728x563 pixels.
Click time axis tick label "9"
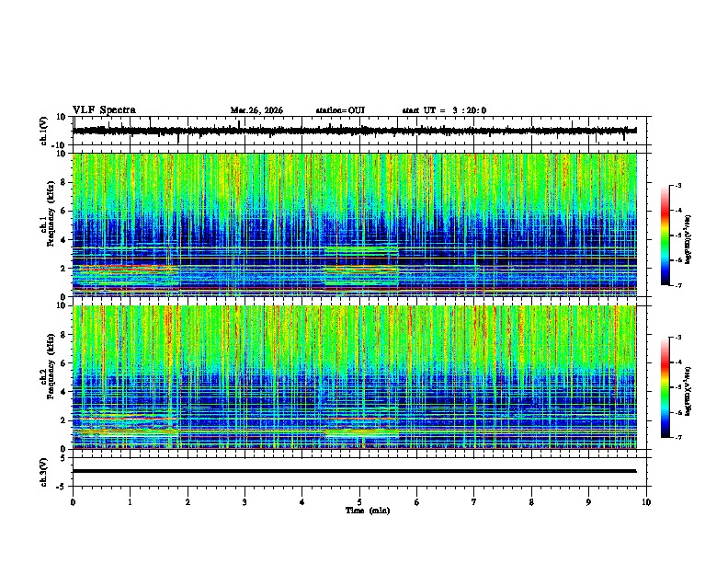(588, 502)
